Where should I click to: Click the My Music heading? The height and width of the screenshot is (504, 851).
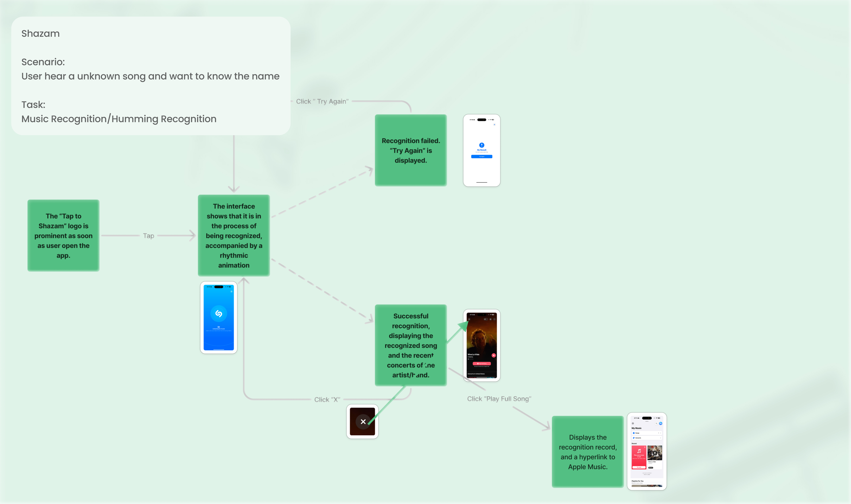point(637,428)
